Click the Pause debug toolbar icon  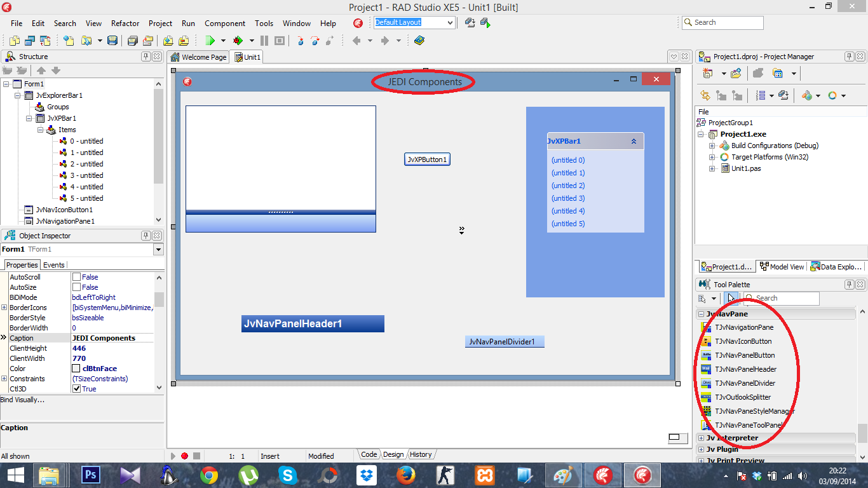coord(263,40)
